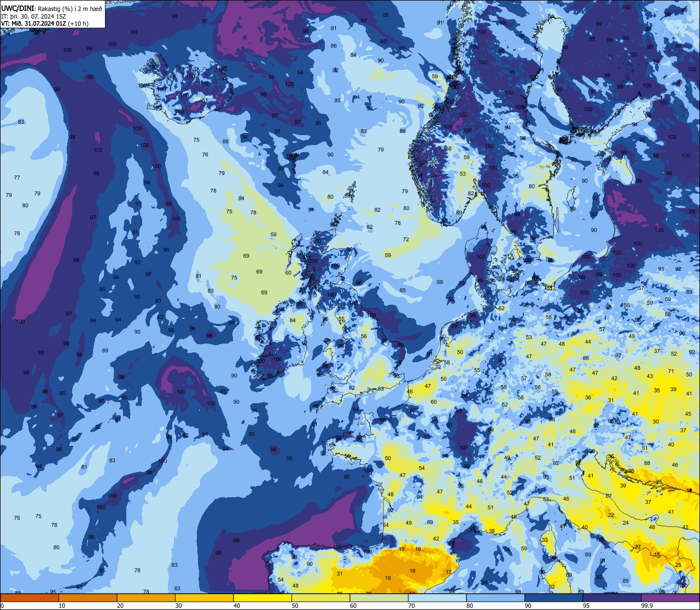
Task: Click the yellow-green 60–70 legend swatch
Action: (379, 598)
